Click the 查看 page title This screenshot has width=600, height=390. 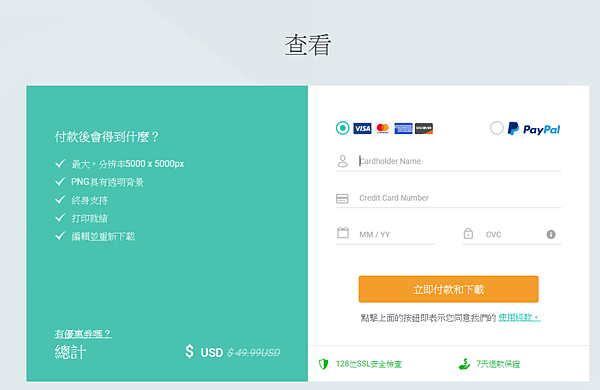tap(308, 45)
